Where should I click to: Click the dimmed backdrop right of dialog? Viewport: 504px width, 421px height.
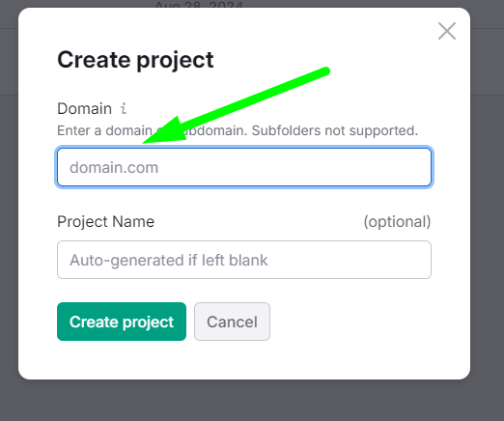pos(488,210)
